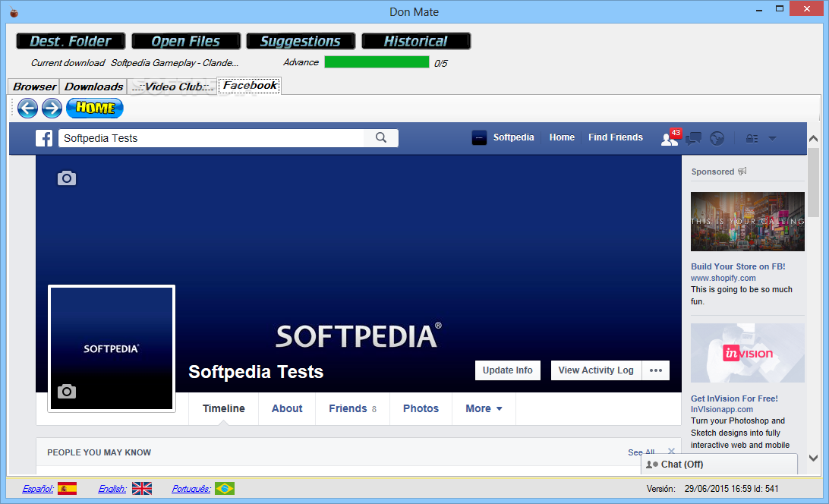Open Get InVision For Free! link

click(x=734, y=398)
